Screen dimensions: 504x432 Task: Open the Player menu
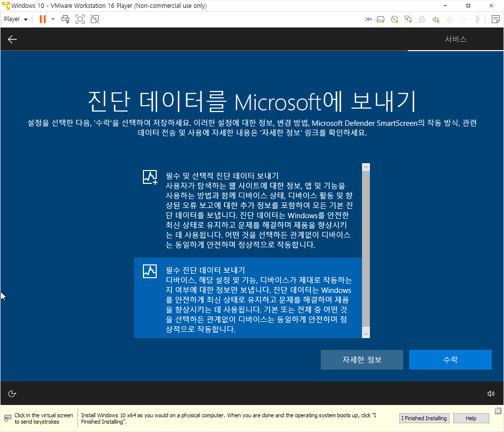[x=15, y=19]
